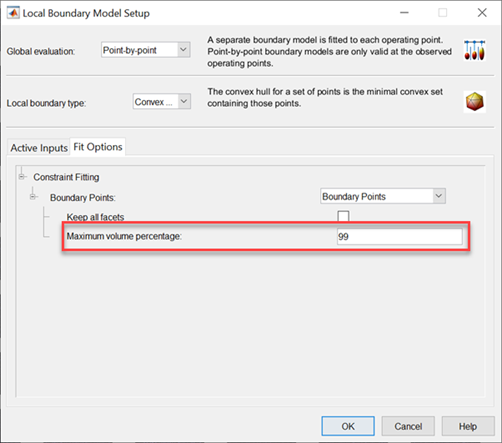Close the Local Boundary Model Setup dialog
This screenshot has height=443, width=502.
482,13
